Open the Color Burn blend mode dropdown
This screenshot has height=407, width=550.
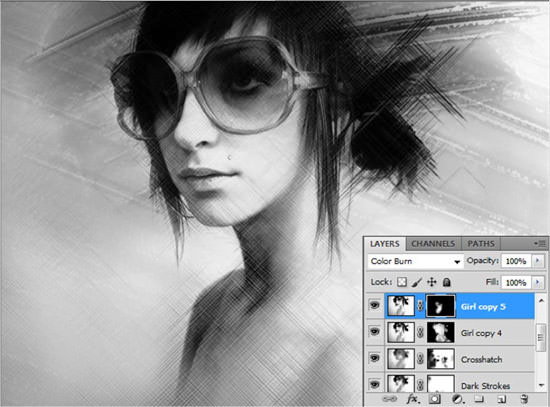(x=415, y=261)
